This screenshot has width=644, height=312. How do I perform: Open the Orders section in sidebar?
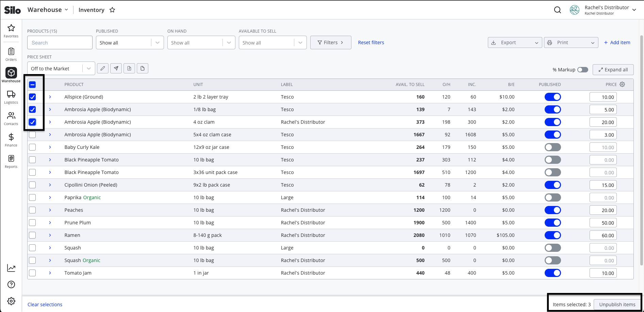(11, 54)
